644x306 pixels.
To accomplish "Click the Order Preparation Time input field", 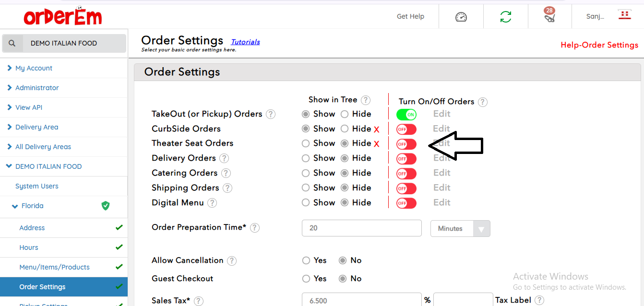I will [361, 228].
